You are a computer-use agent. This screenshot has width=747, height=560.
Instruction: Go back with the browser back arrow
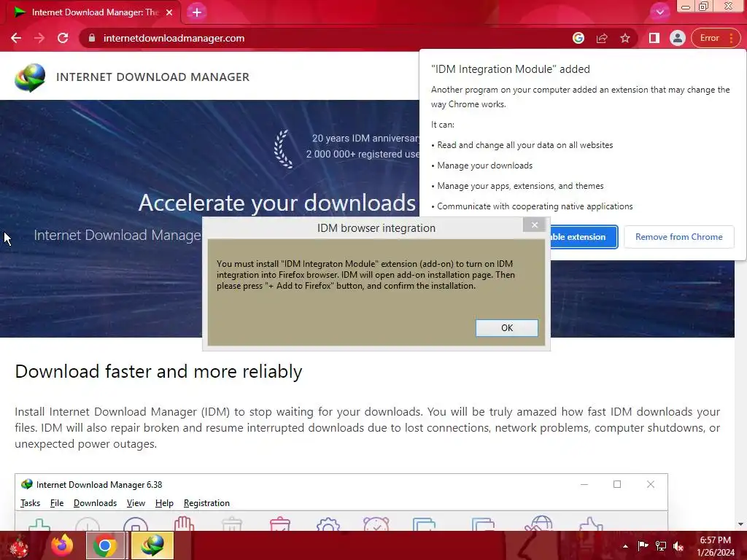(16, 38)
